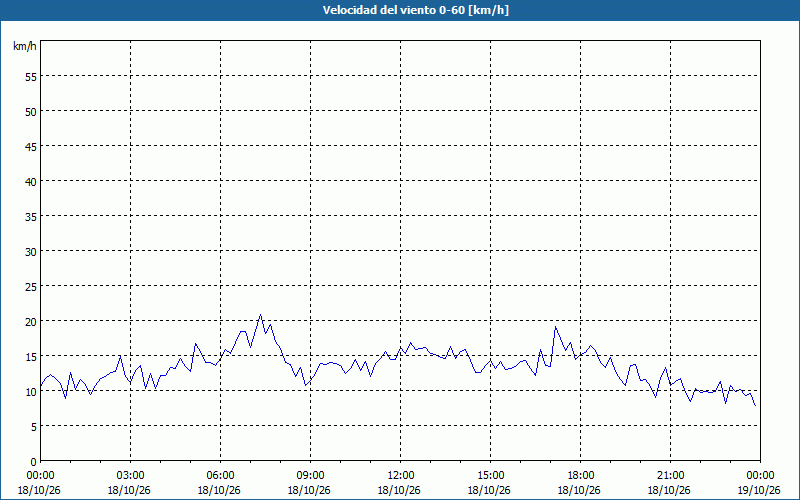Screen dimensions: 800x500
Task: Click the "40" label on the vertical axis
Action: click(x=31, y=182)
